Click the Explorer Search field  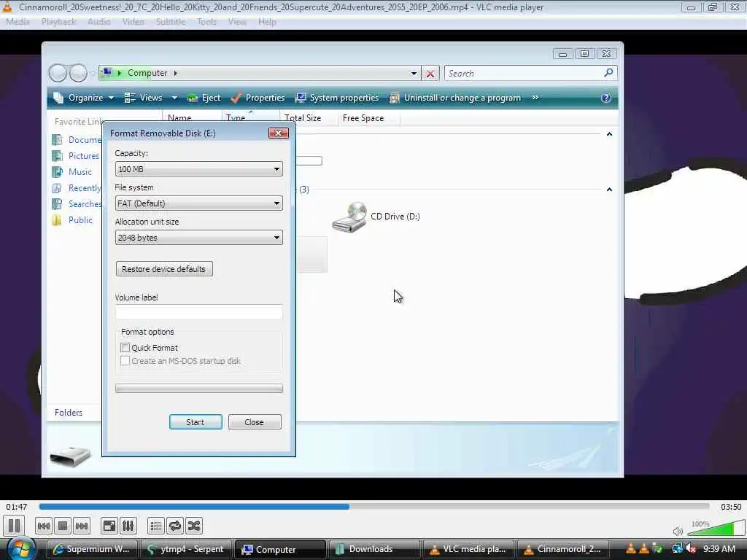[x=523, y=74]
